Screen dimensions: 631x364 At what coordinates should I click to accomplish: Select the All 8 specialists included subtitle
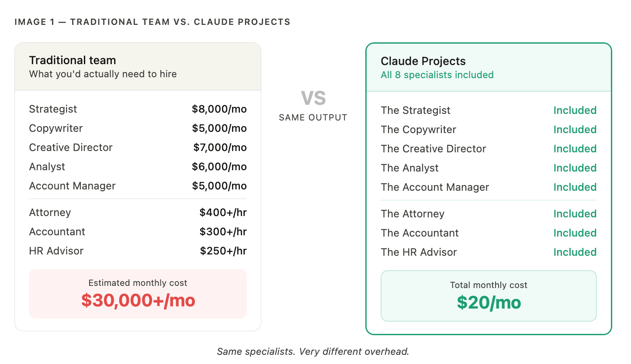click(437, 75)
